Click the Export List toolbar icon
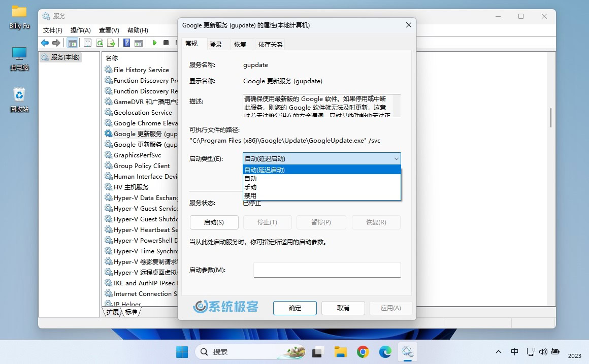 111,43
